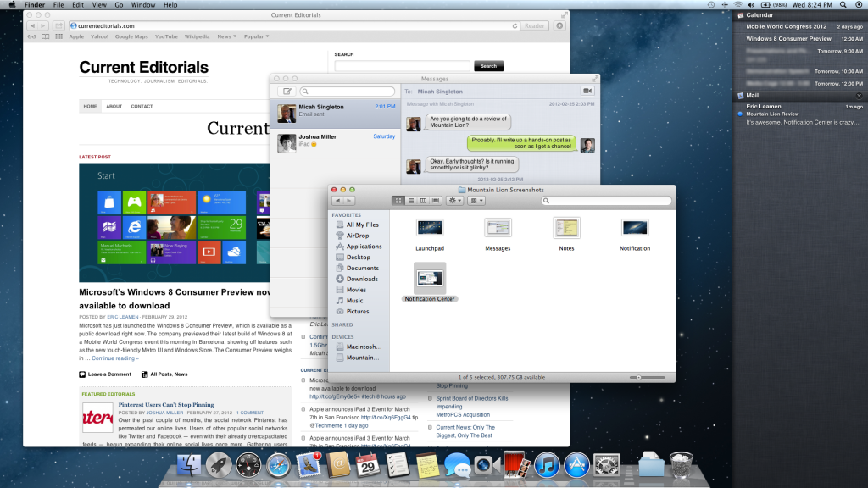The height and width of the screenshot is (488, 868).
Task: Select Downloads in the Finder sidebar
Action: pyautogui.click(x=362, y=279)
